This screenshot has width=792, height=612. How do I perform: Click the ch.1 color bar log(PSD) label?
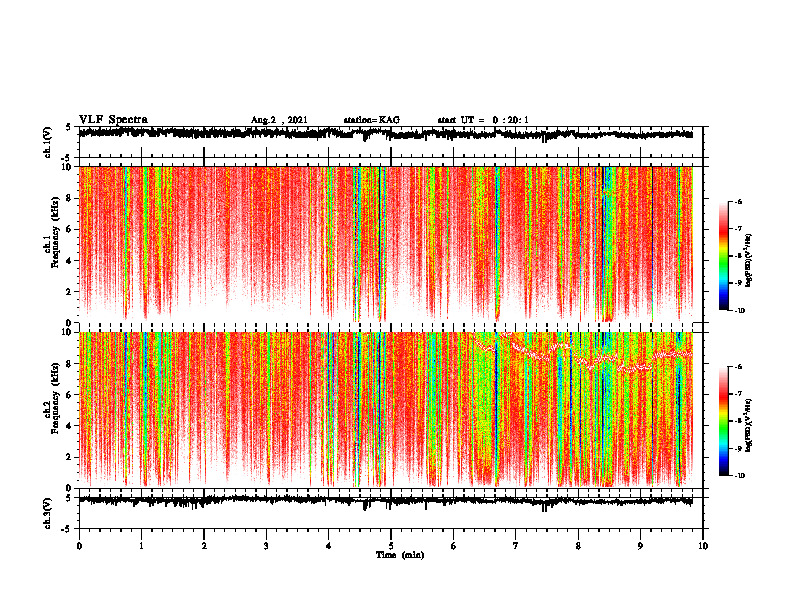point(749,261)
